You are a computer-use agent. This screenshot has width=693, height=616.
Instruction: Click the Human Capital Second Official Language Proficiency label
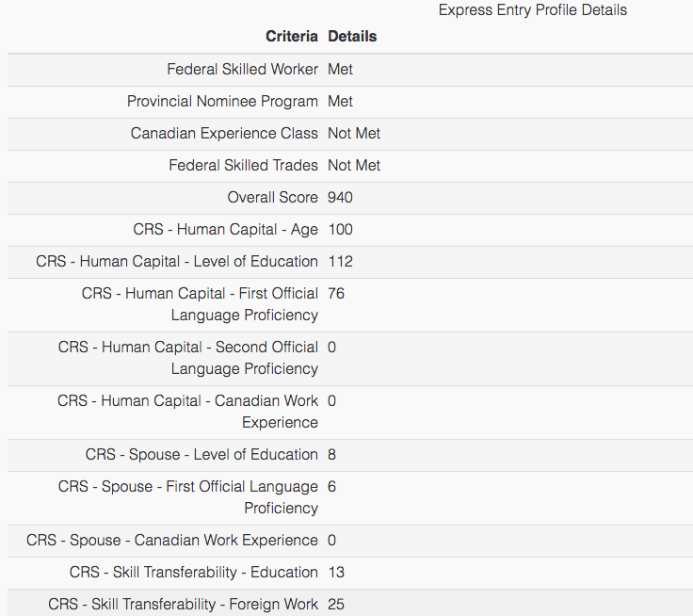pos(188,358)
